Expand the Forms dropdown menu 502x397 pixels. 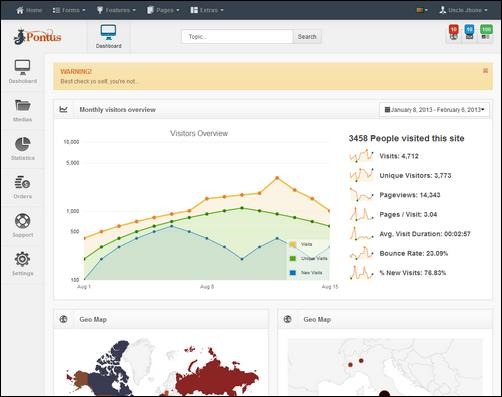point(69,10)
